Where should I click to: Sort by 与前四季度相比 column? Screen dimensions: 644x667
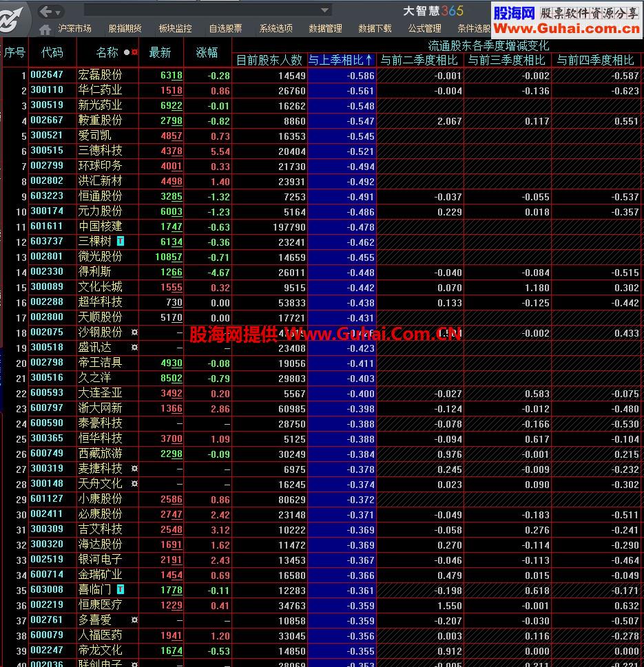(x=596, y=60)
